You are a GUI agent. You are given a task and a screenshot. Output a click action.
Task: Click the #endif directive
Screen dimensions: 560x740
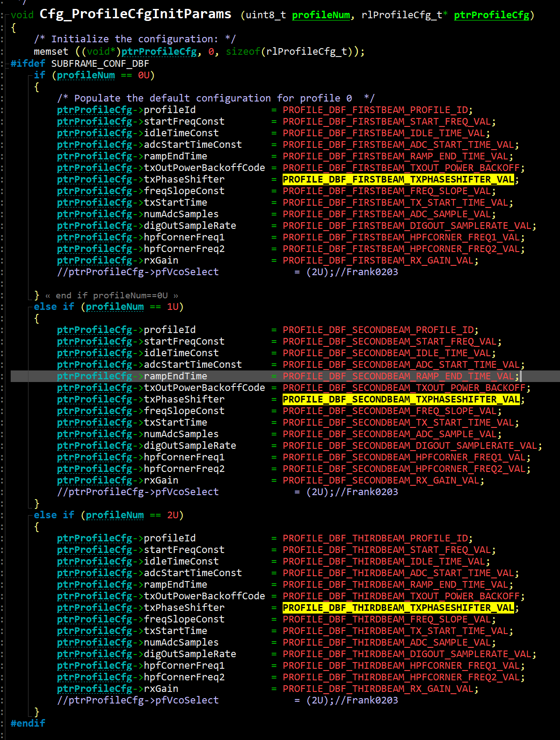28,724
